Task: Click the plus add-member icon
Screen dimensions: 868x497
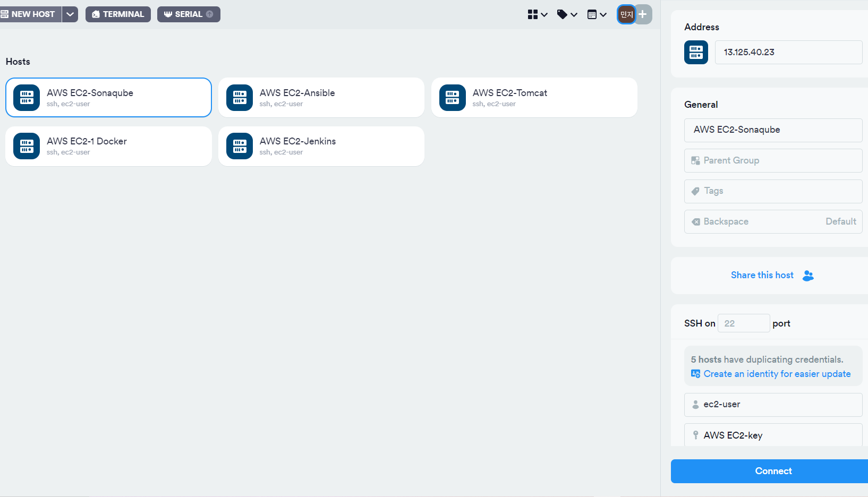Action: click(x=643, y=14)
